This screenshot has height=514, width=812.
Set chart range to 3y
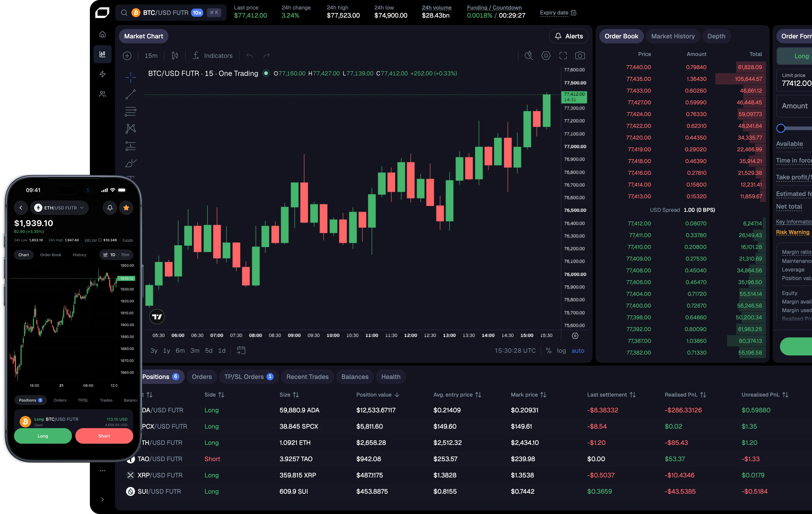click(x=154, y=351)
